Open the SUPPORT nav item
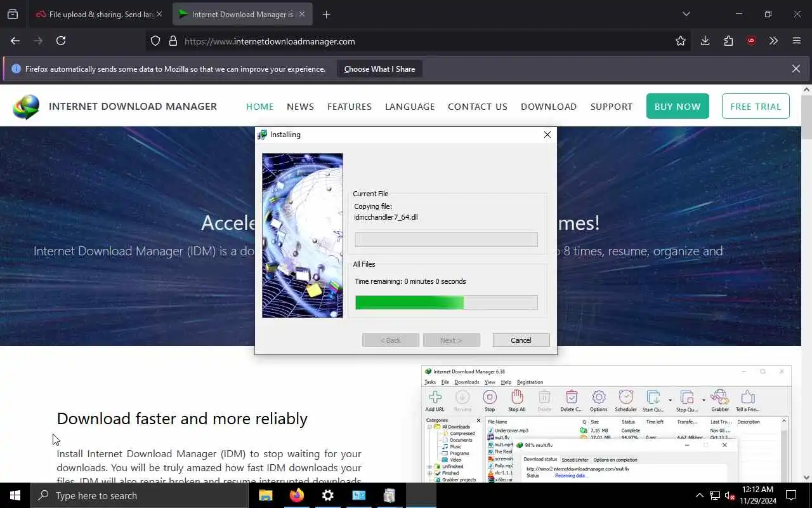 [x=612, y=107]
